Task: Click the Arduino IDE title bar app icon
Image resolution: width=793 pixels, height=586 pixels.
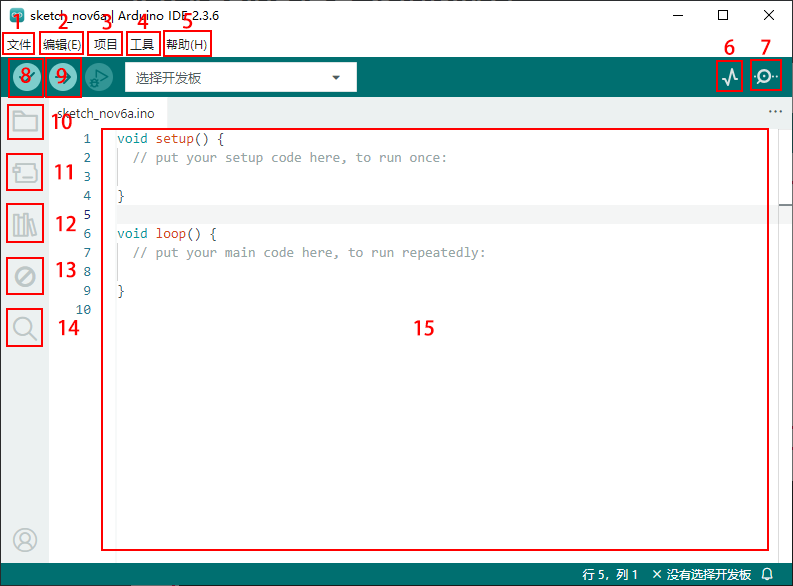Action: pos(17,15)
